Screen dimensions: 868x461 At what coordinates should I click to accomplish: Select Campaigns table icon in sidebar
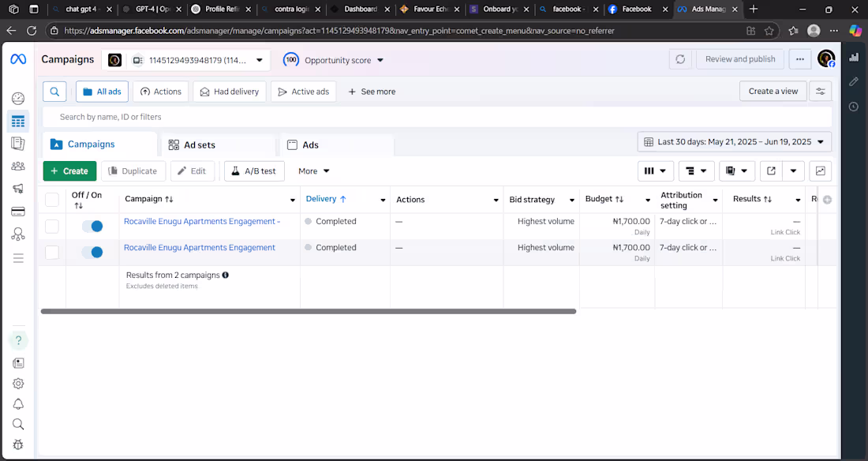(17, 121)
